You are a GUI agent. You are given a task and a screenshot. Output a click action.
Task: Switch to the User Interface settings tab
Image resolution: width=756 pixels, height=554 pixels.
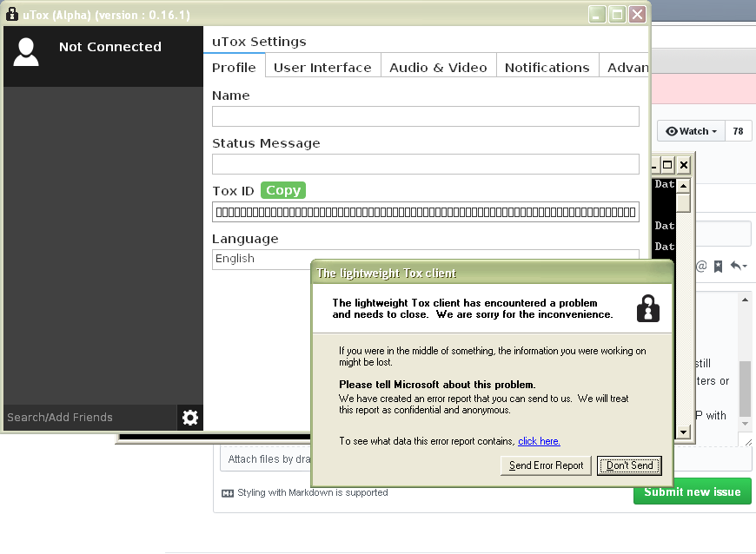pyautogui.click(x=322, y=67)
